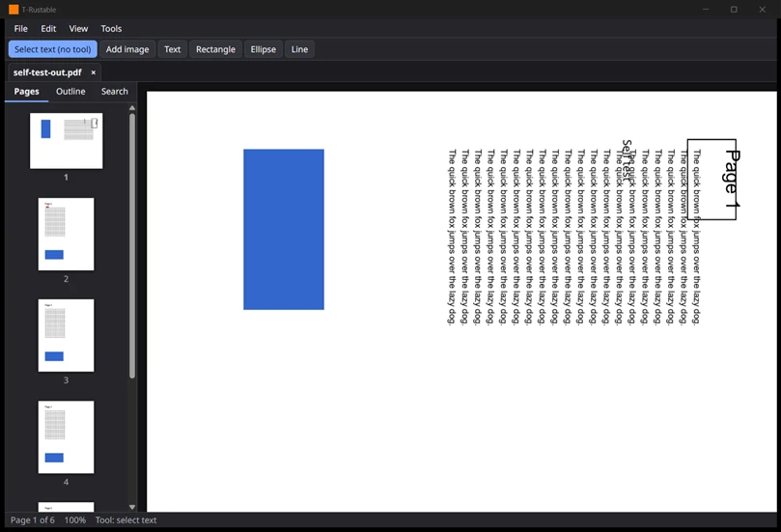Open page 4 thumbnail
Image resolution: width=781 pixels, height=532 pixels.
pos(67,436)
